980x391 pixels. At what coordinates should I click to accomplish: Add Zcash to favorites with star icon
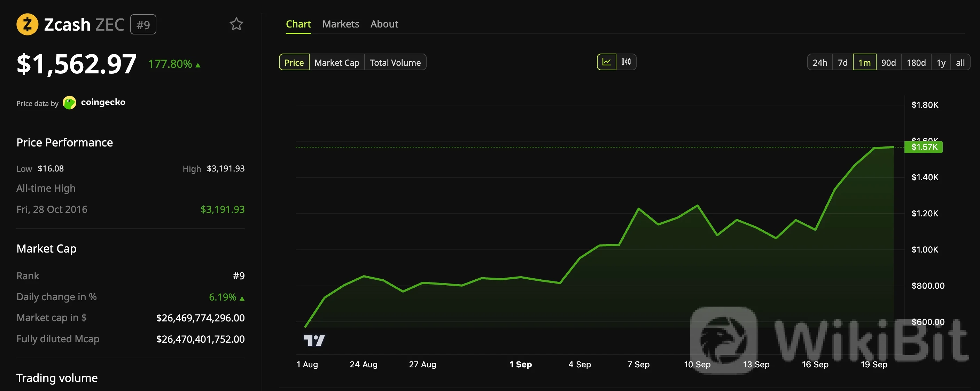pyautogui.click(x=236, y=24)
